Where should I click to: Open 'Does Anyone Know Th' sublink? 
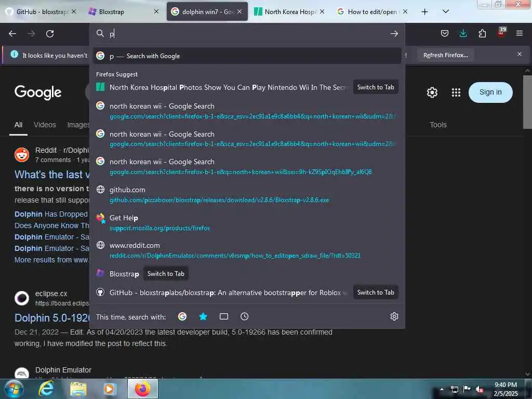pyautogui.click(x=51, y=225)
